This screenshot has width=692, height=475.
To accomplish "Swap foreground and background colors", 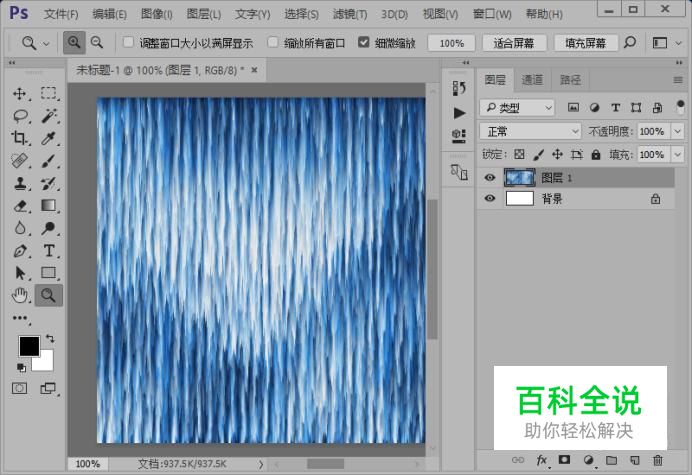I will [x=50, y=339].
